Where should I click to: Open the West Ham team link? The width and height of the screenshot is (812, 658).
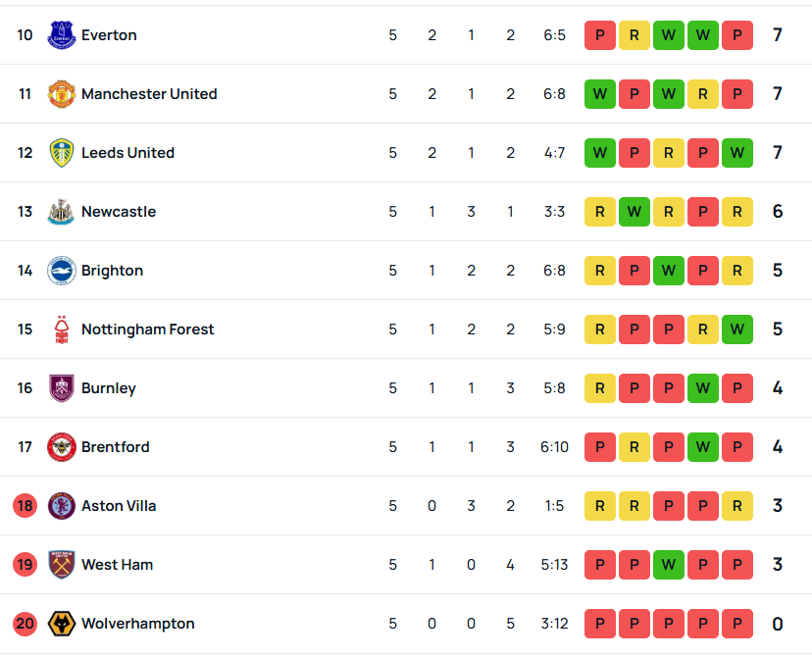click(117, 564)
